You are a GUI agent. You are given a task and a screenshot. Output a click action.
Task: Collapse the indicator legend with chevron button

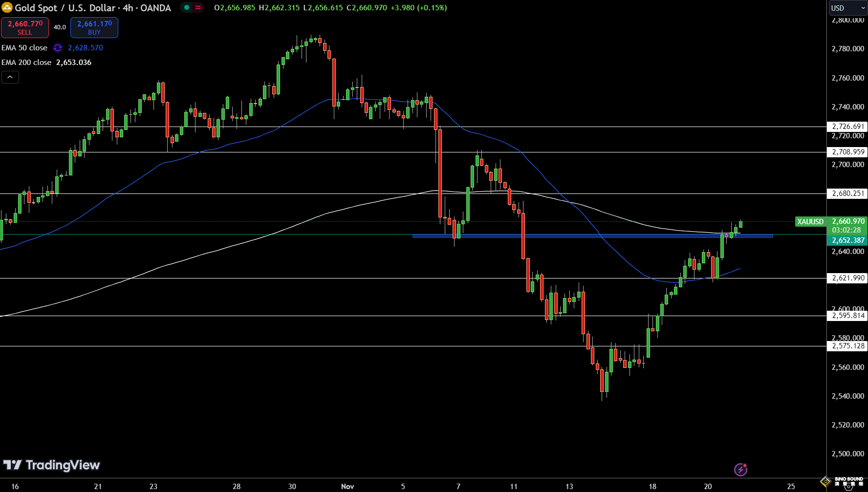[10, 77]
